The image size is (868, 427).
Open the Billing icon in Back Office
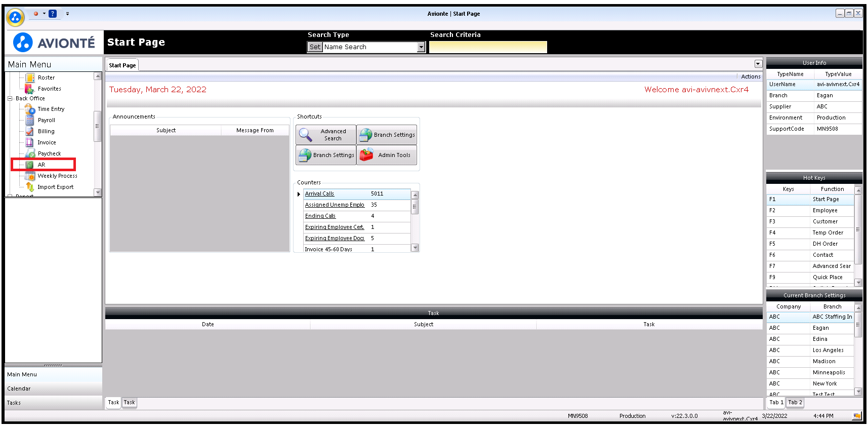pos(30,131)
